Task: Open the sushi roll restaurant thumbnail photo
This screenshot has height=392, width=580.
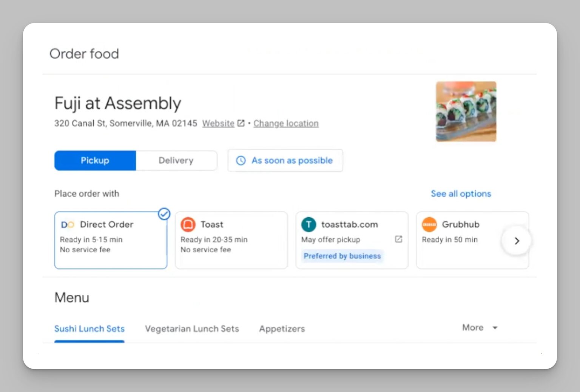Action: [466, 112]
